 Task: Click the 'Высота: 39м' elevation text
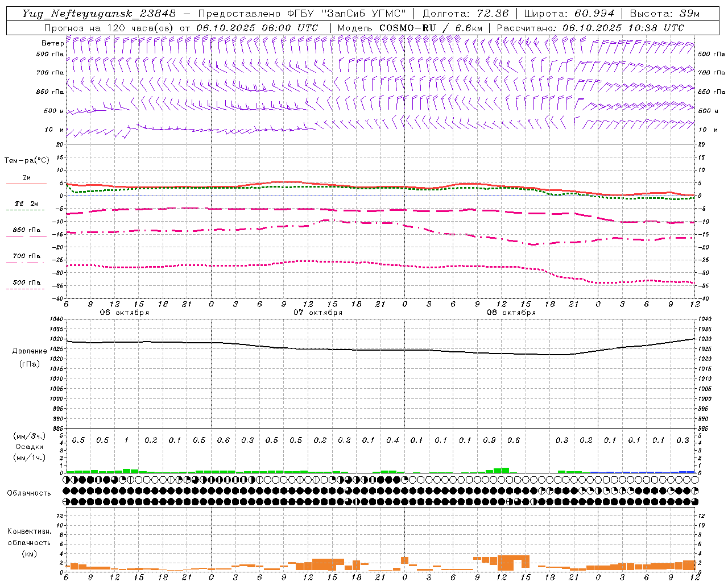(x=664, y=14)
